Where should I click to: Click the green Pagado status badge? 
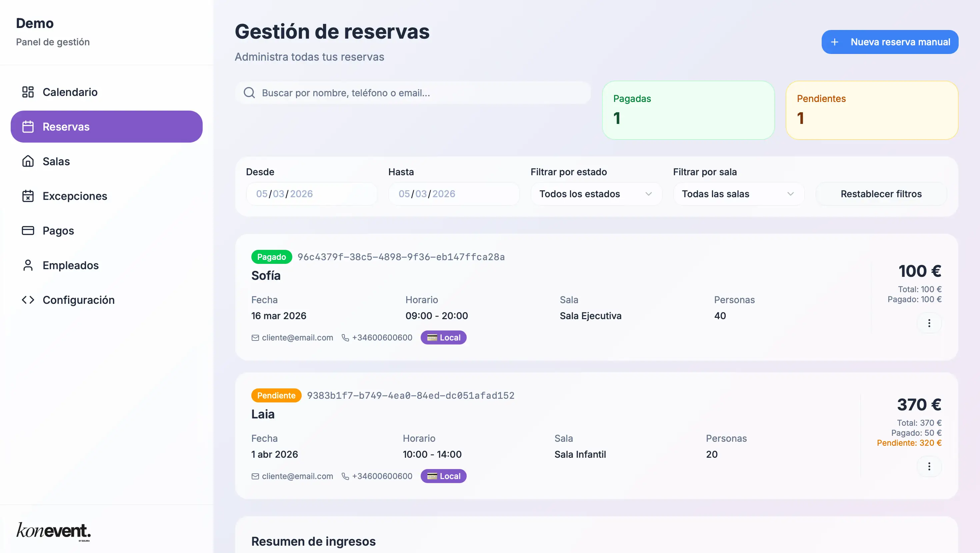(x=271, y=257)
